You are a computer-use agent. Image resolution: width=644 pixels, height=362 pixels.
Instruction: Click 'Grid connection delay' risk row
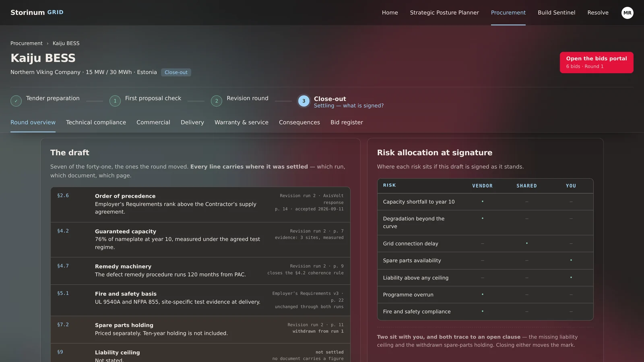[485, 244]
